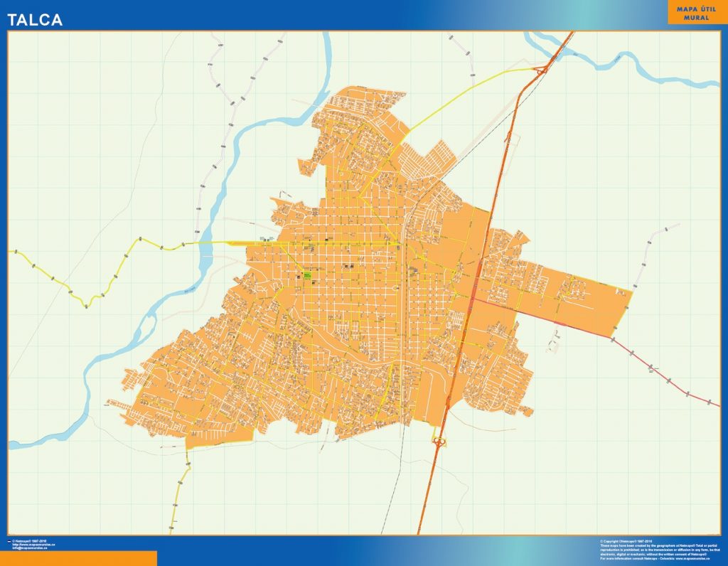Click the "© Copyright Netmaps 1997-2016" notice at the bottom right
This screenshot has width=728, height=566.
[626, 541]
